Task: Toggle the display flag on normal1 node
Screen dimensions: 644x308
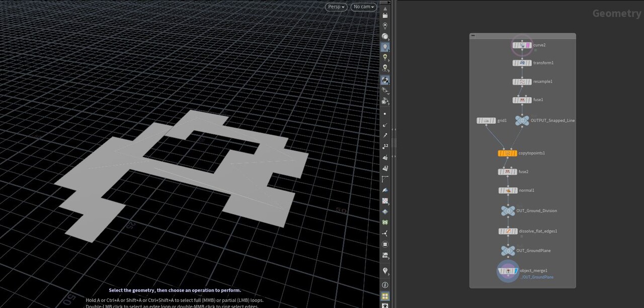Action: [516, 190]
